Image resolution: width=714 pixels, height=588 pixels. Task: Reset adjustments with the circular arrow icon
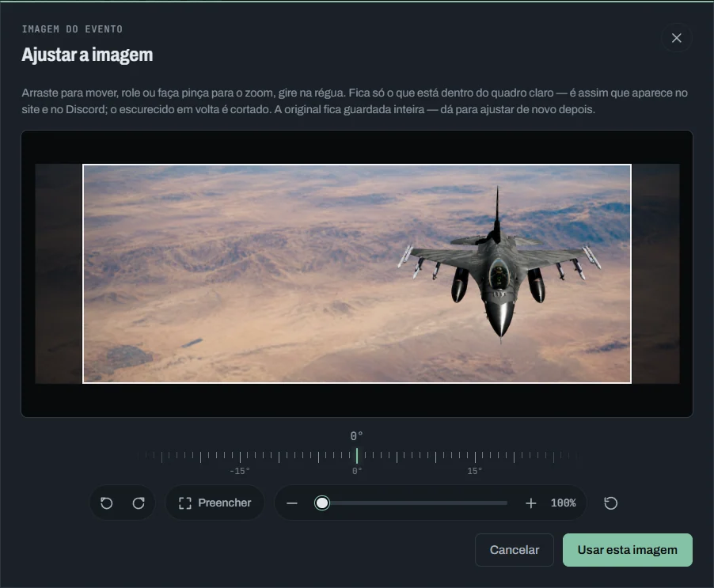click(x=610, y=503)
